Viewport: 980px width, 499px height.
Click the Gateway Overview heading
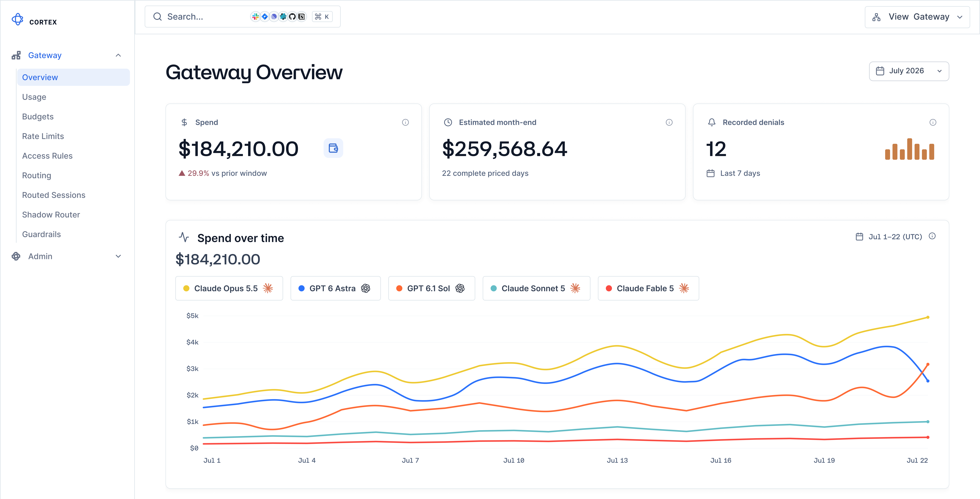coord(254,72)
